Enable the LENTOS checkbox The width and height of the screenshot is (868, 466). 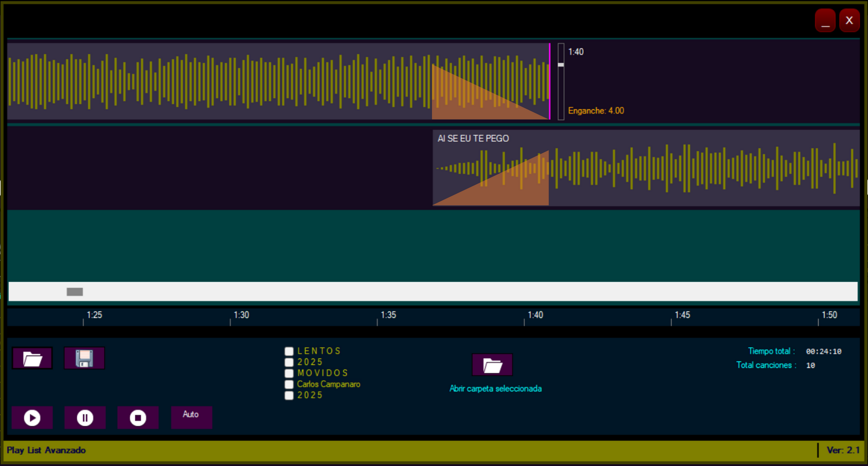pyautogui.click(x=289, y=351)
